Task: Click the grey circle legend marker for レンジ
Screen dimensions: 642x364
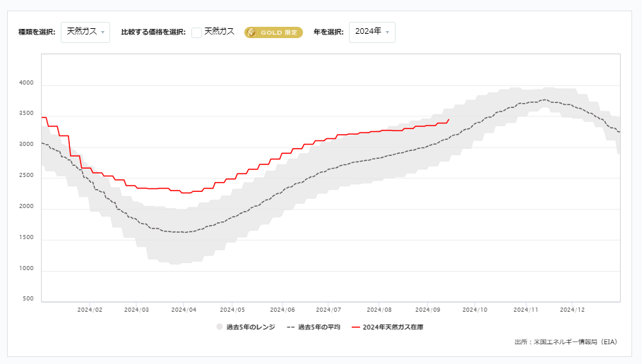Action: [x=220, y=327]
